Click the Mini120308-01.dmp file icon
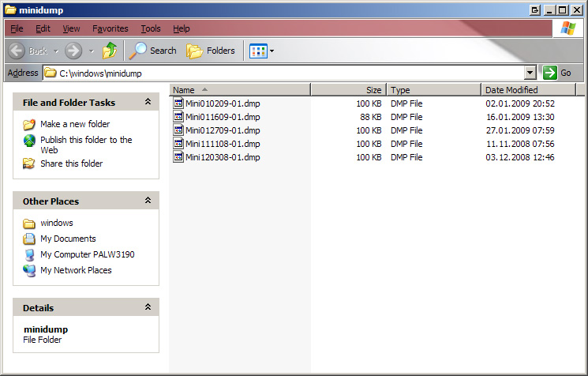588x376 pixels. click(x=178, y=157)
